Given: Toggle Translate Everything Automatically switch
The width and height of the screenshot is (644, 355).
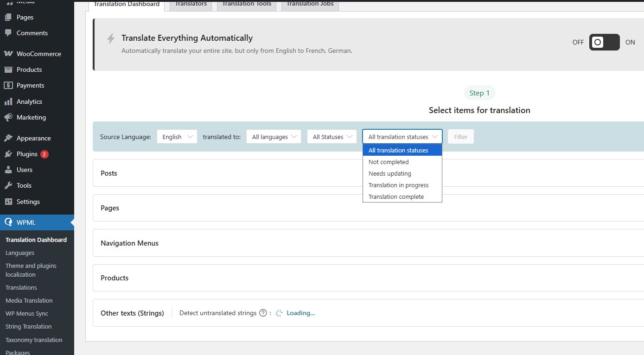Looking at the screenshot, I should (x=604, y=42).
